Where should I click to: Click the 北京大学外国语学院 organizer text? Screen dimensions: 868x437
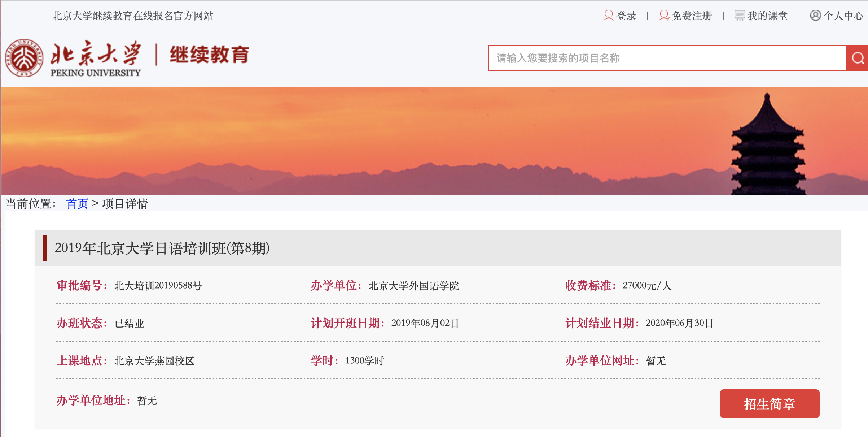413,286
